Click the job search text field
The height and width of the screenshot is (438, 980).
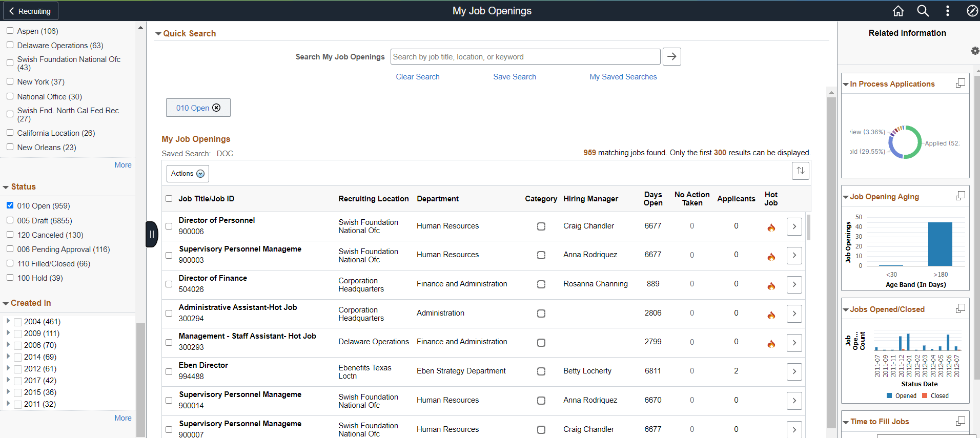[525, 57]
